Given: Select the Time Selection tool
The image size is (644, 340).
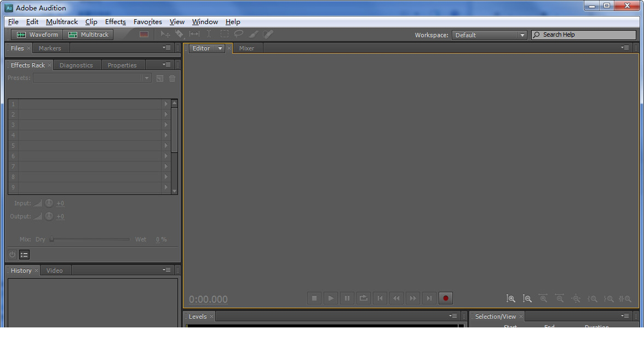Looking at the screenshot, I should point(209,34).
